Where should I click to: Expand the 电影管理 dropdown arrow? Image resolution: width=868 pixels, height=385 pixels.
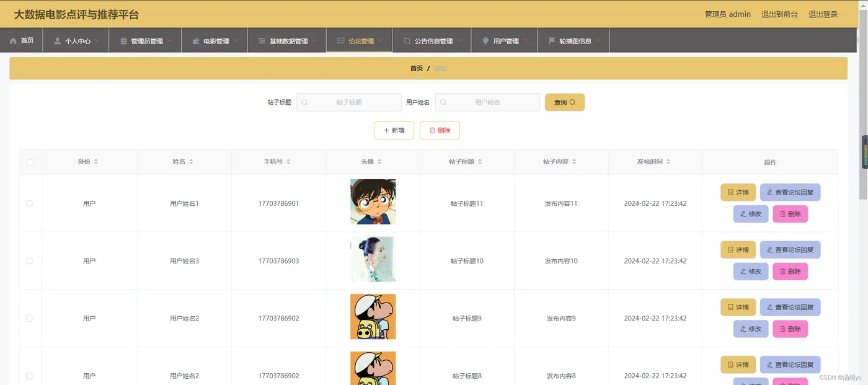pos(236,40)
